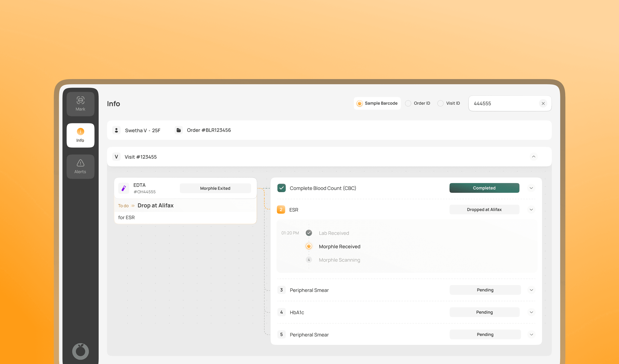The width and height of the screenshot is (619, 364).
Task: Click the orange Info sidebar icon
Action: point(80,132)
